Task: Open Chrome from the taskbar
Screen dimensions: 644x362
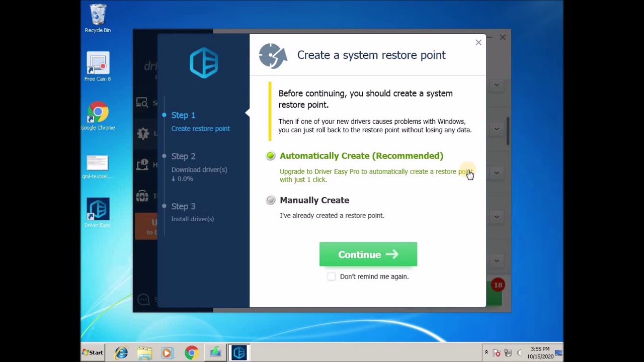Action: [191, 353]
